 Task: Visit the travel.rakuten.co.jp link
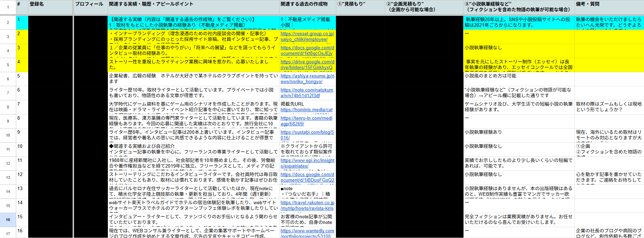coord(307,203)
